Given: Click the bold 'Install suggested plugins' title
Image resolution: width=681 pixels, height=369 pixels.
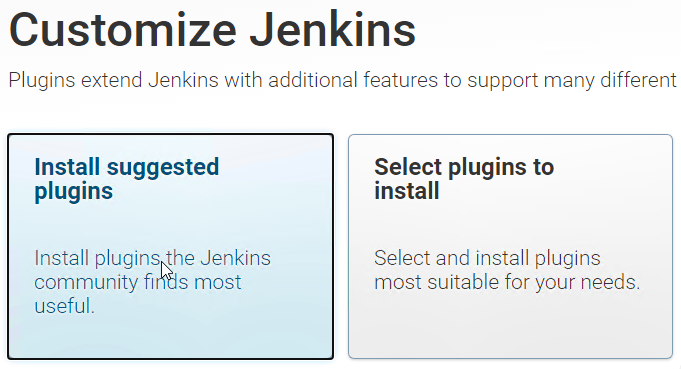Looking at the screenshot, I should pos(126,179).
